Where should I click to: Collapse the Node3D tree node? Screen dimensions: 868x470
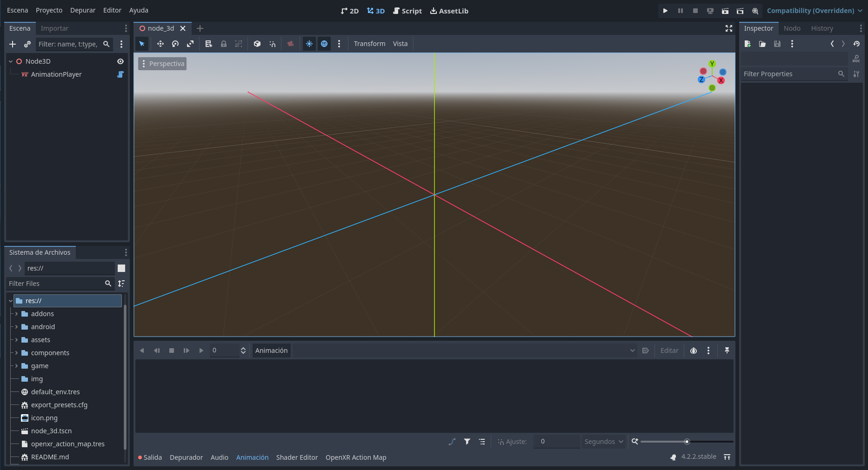[x=11, y=61]
